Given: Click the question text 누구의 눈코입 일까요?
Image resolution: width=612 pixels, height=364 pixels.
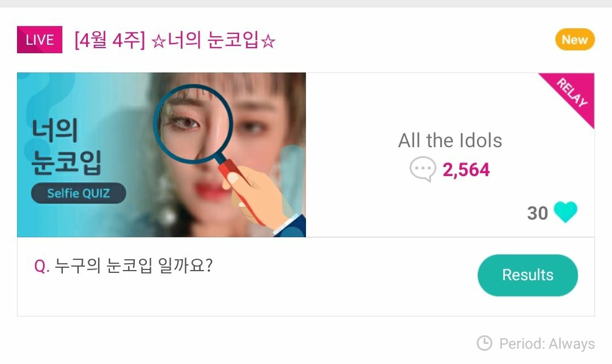Looking at the screenshot, I should (134, 265).
